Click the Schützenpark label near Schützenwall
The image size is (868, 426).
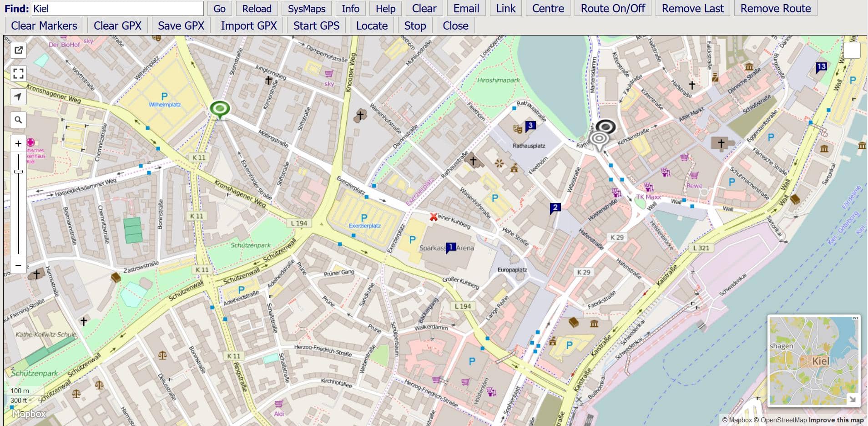coord(250,245)
